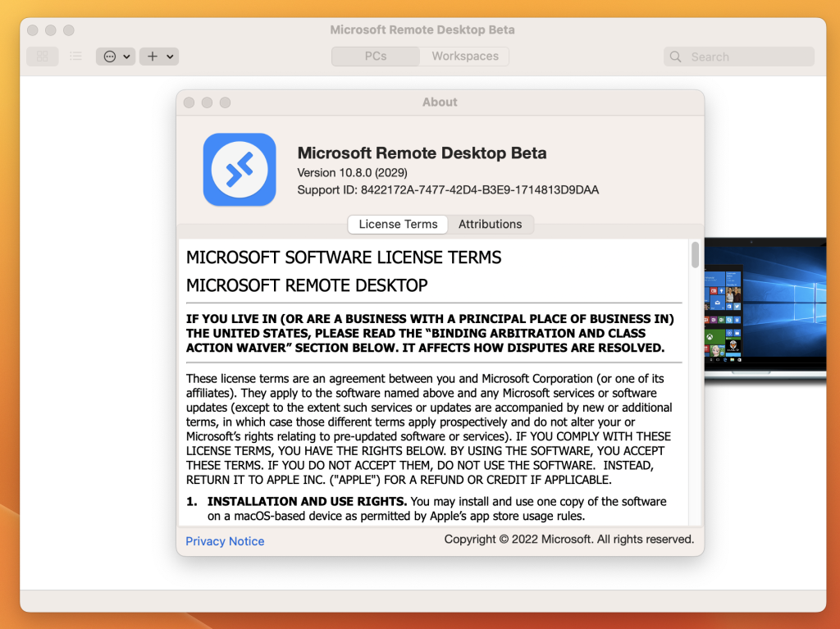The width and height of the screenshot is (840, 629).
Task: Click the Copyright © 2022 Microsoft text
Action: click(569, 539)
